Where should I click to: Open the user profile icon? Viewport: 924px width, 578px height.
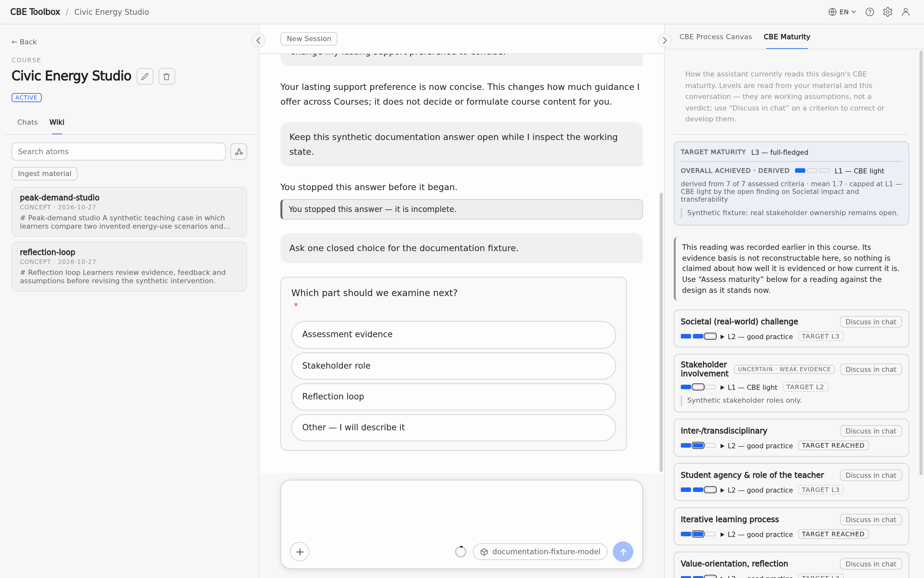(x=905, y=12)
